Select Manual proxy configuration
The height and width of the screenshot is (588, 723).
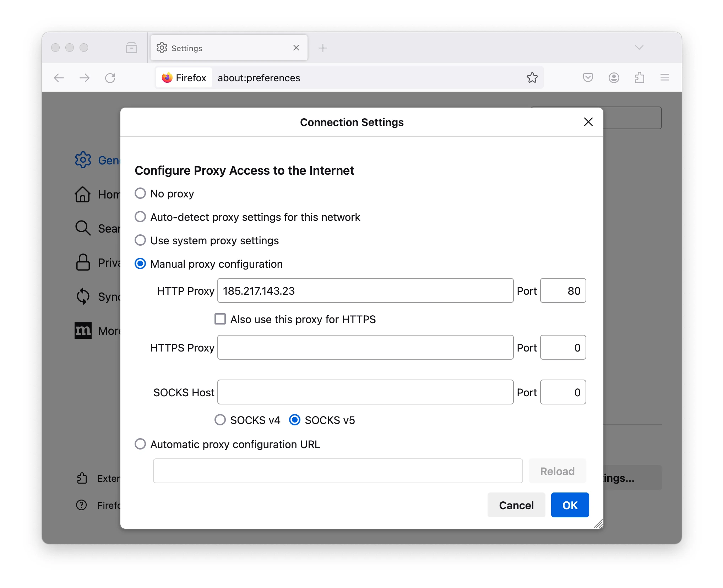pos(140,264)
